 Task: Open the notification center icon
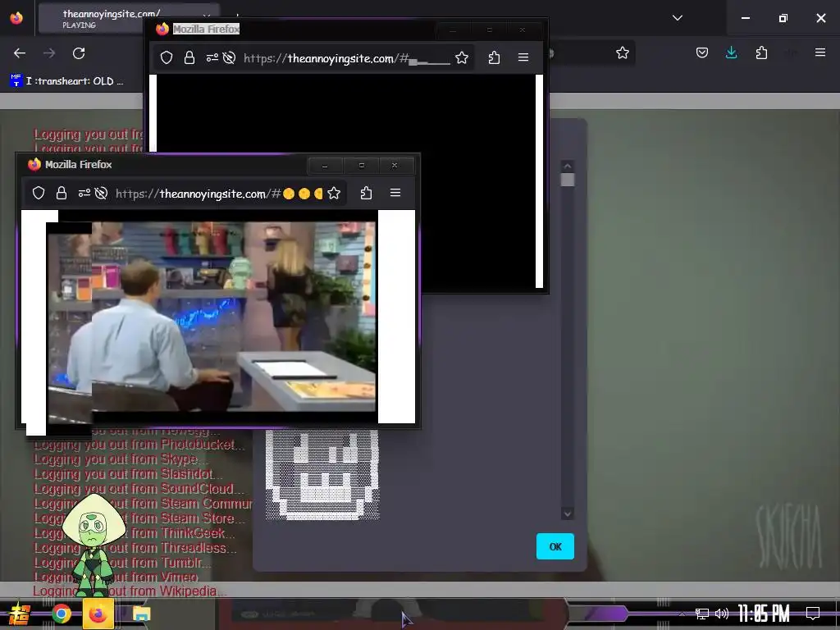[x=813, y=613]
